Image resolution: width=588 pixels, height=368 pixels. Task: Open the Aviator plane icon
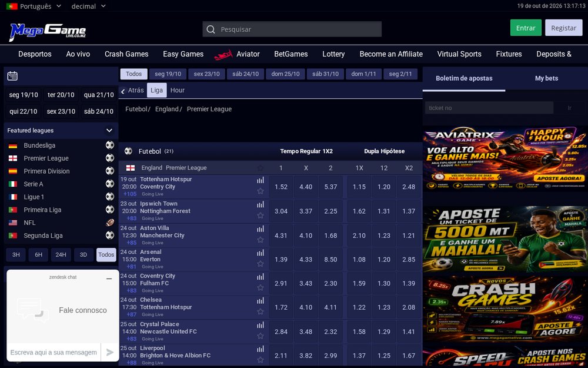point(223,55)
